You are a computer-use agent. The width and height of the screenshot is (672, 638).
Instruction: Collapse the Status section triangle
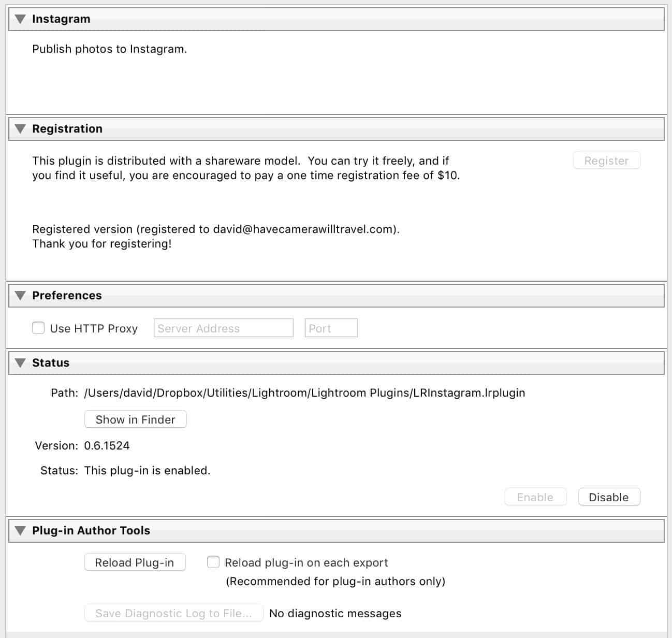pos(20,363)
